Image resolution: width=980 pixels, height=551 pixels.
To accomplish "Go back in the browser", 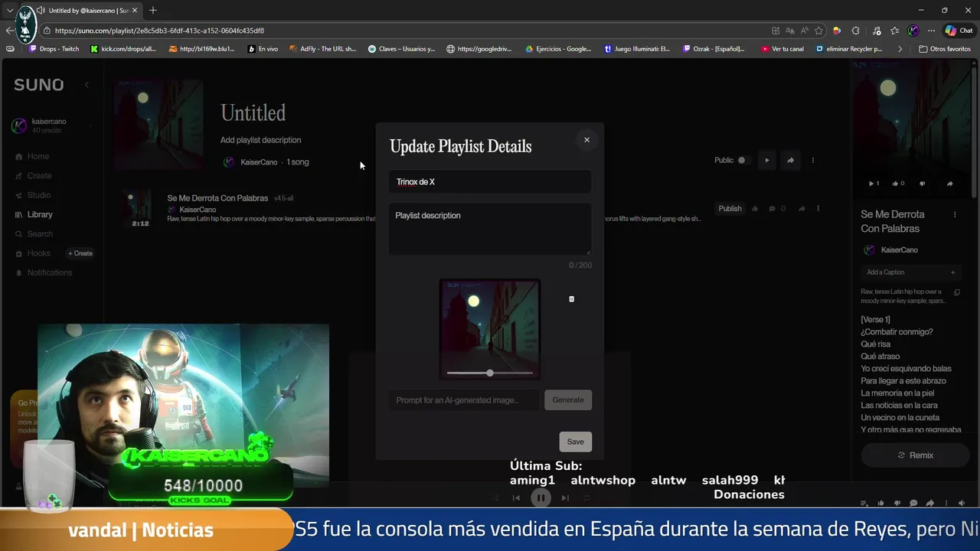I will (9, 31).
